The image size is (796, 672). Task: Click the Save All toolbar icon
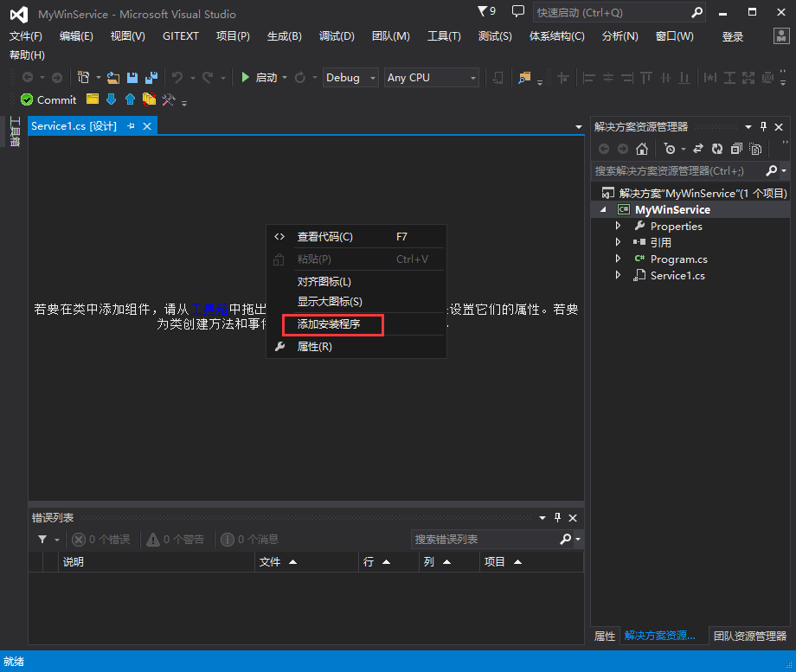click(151, 78)
